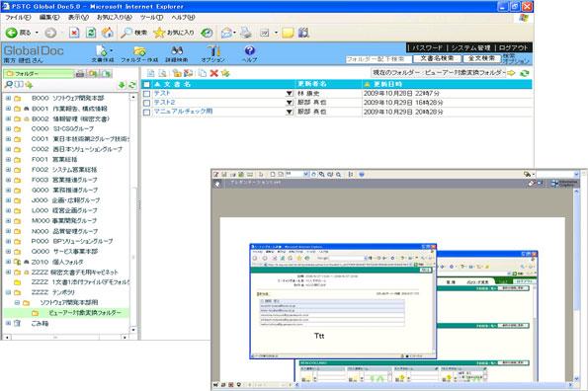Viewport: 588px width, 391px height.
Task: Click the first page icon in document toolbar
Action: [150, 73]
